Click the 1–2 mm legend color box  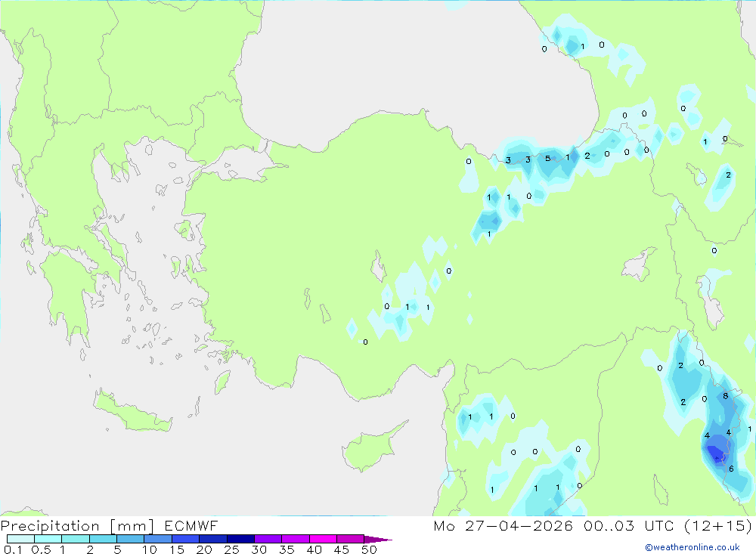point(75,539)
